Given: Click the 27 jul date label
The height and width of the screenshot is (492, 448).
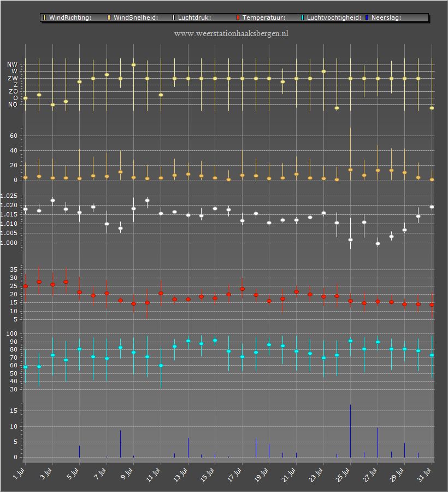Looking at the screenshot, I should point(370,475).
